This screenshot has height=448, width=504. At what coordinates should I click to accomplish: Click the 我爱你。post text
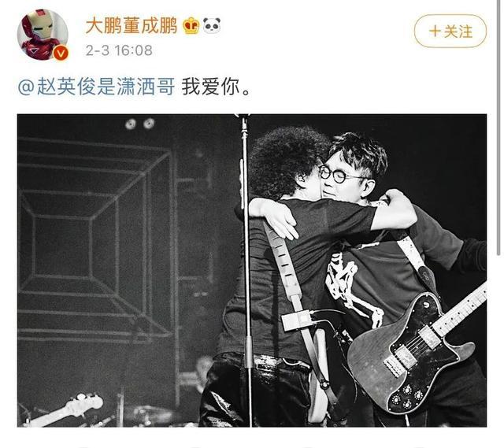click(x=216, y=87)
